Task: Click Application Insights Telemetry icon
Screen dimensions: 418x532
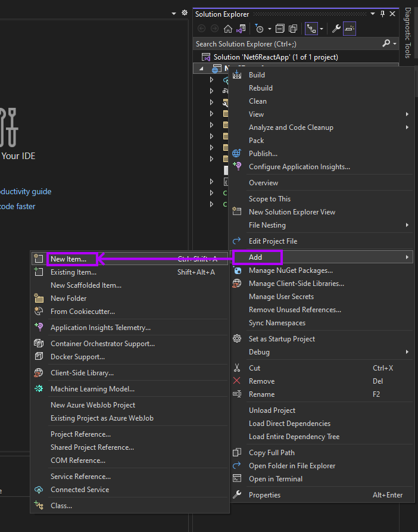Action: (39, 327)
